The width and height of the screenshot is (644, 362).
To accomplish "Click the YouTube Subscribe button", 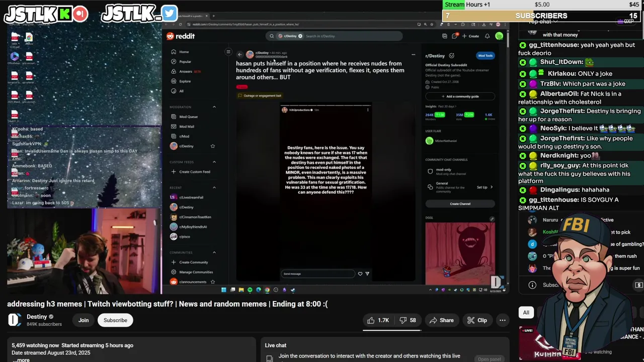I will click(115, 320).
